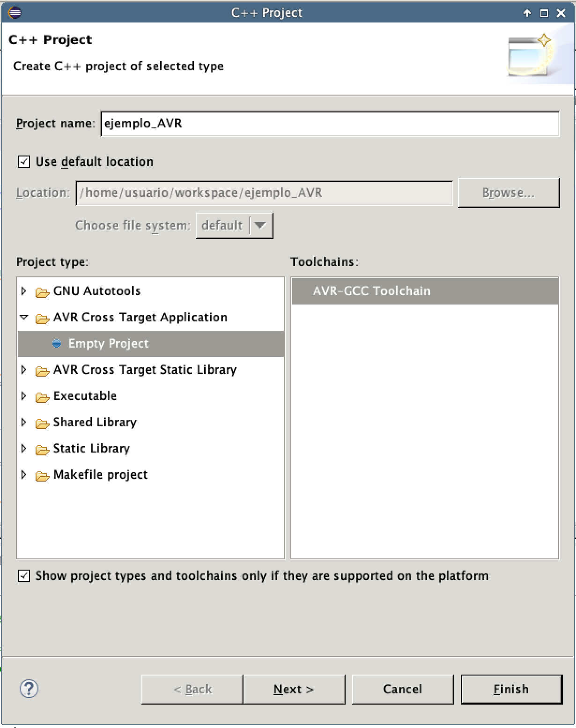Expand the GNU Autotools tree node
The width and height of the screenshot is (576, 728).
(x=24, y=291)
